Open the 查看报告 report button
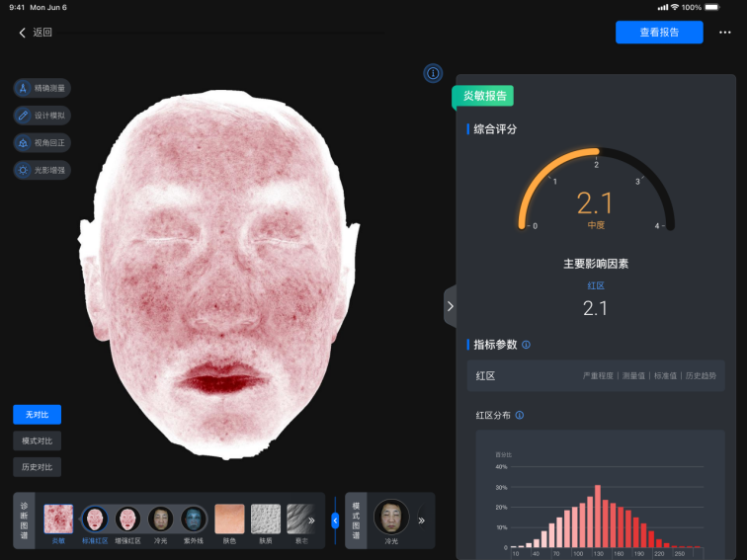This screenshot has height=560, width=748. tap(659, 33)
